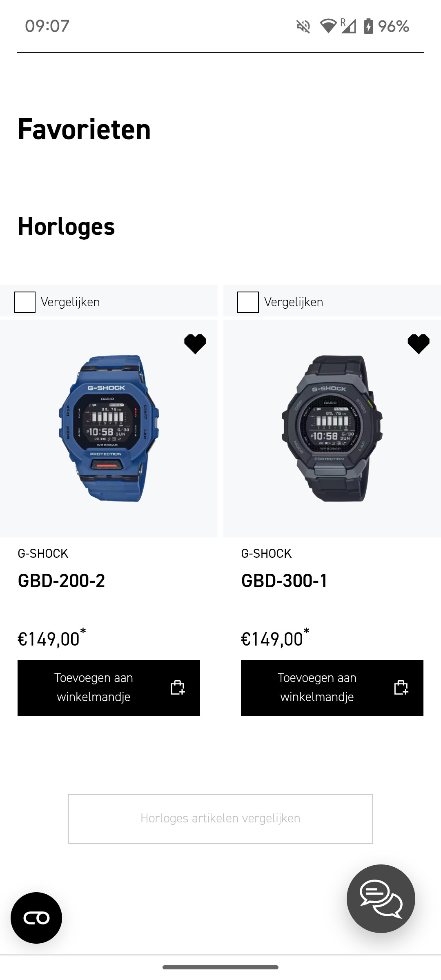Click Vergelijken label above blue watch
The width and height of the screenshot is (441, 980).
70,302
